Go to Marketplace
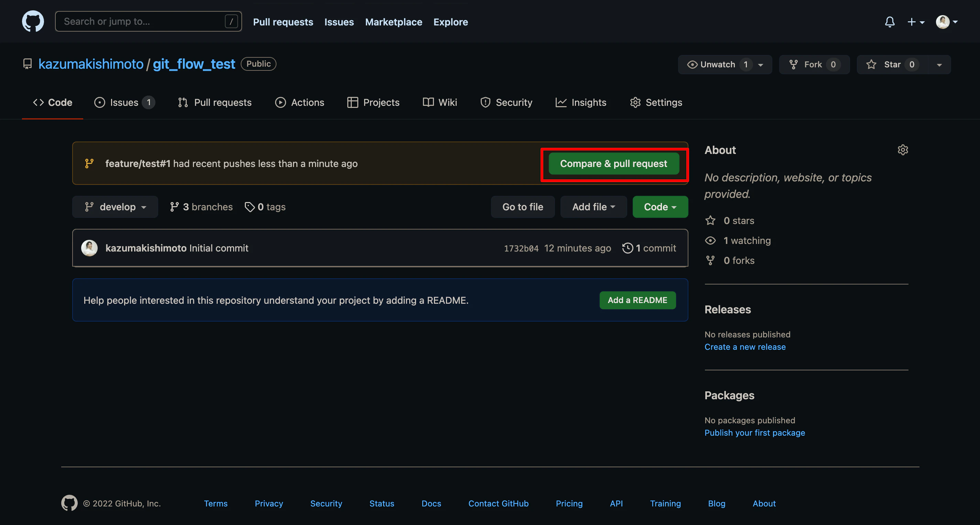The width and height of the screenshot is (980, 525). [x=393, y=22]
